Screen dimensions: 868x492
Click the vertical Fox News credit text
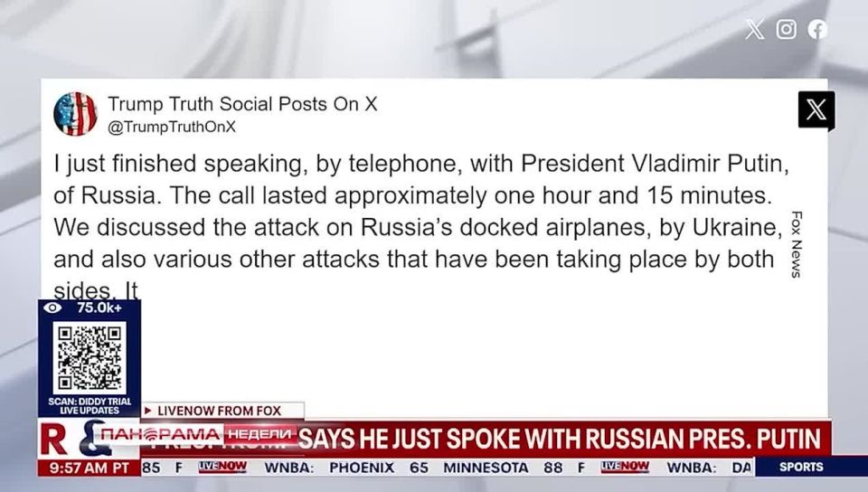point(797,244)
